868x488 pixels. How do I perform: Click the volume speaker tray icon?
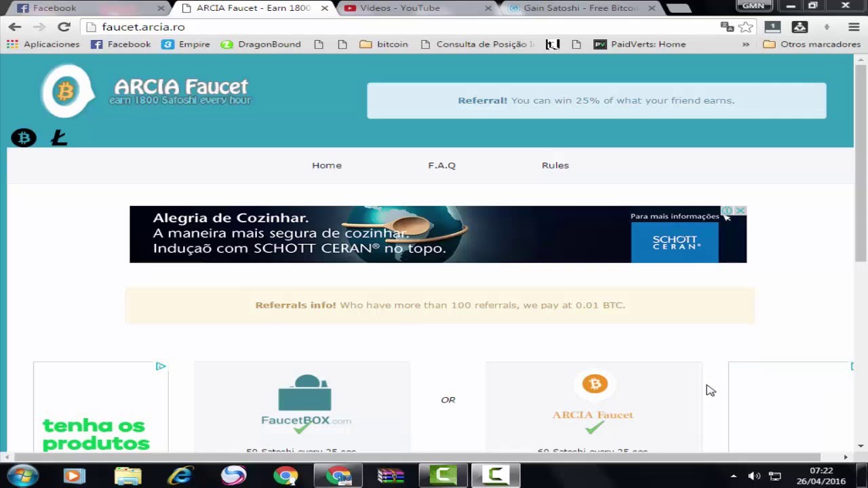pyautogui.click(x=753, y=476)
